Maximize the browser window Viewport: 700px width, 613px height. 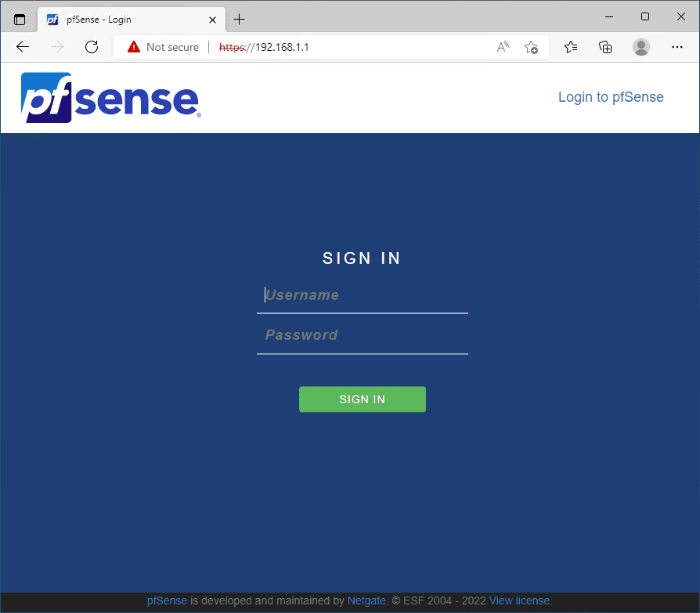pyautogui.click(x=645, y=17)
